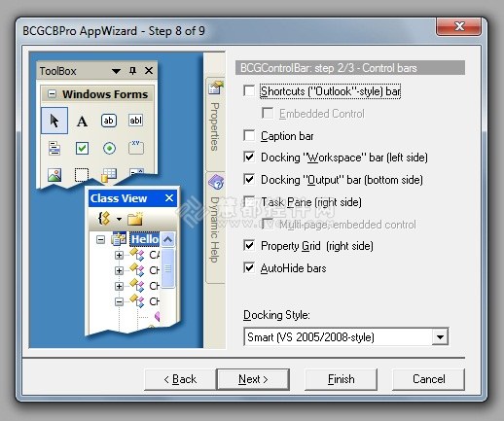Select the dotted Panel control icon
Screen dimensions: 504x421
[82, 175]
